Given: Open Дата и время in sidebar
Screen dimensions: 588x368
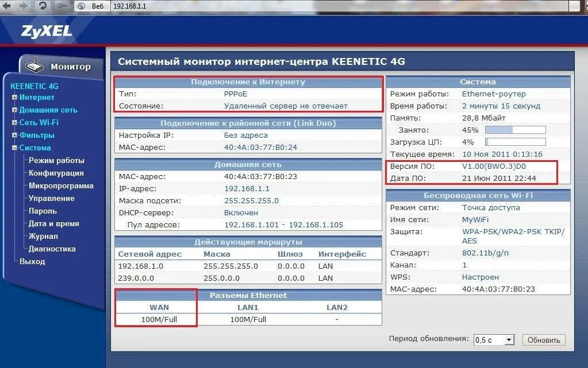Looking at the screenshot, I should [x=53, y=224].
